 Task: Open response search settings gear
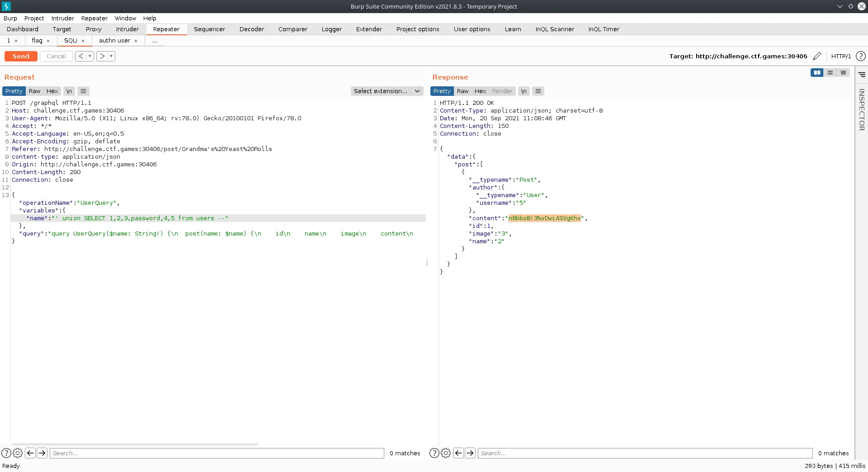pyautogui.click(x=446, y=453)
